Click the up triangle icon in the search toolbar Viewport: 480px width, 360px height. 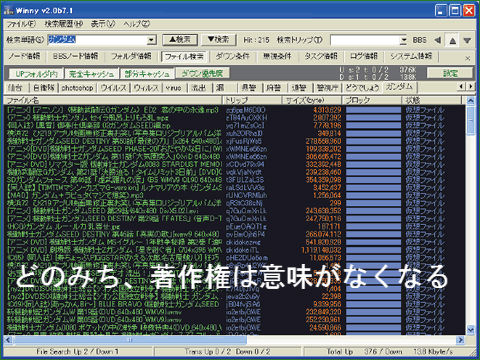452,41
